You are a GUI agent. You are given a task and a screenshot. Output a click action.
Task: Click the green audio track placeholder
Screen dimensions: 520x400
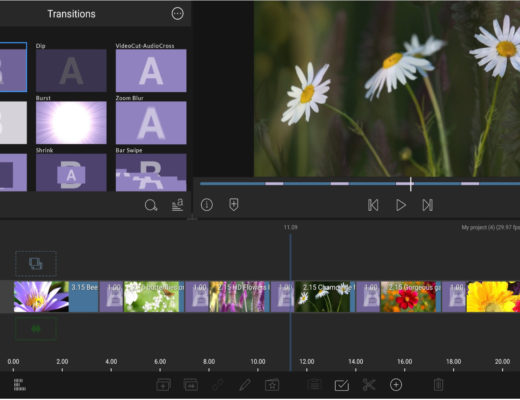point(36,329)
